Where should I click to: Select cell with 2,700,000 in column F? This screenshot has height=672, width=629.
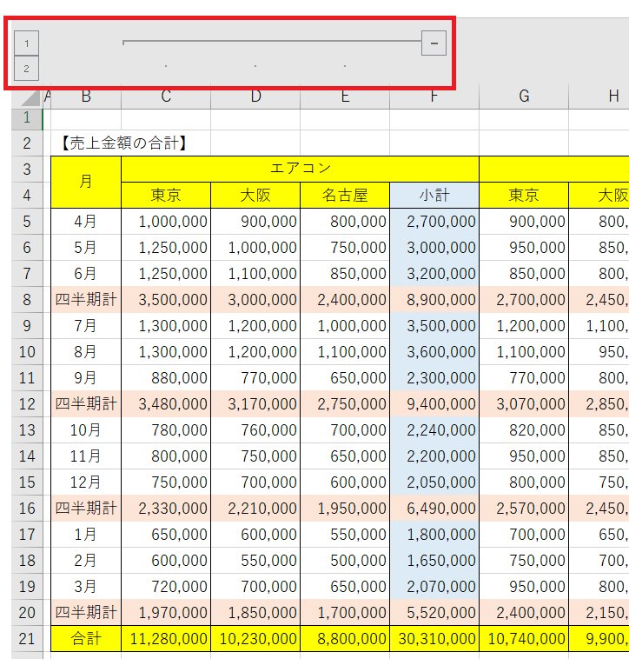click(x=434, y=222)
